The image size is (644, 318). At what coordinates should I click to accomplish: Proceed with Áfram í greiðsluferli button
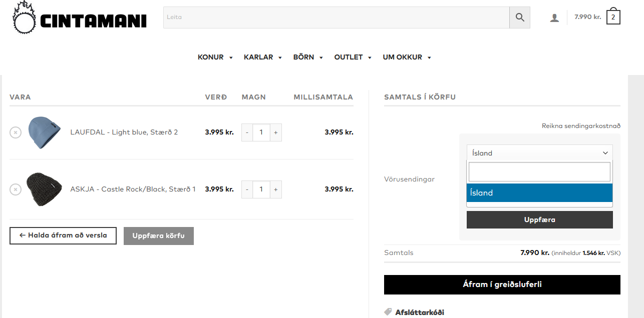pyautogui.click(x=502, y=284)
